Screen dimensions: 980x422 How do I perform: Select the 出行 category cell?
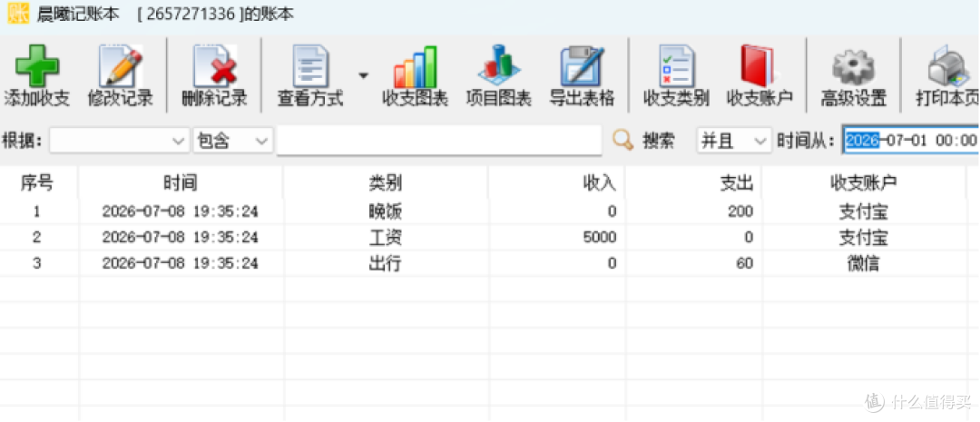pos(386,264)
